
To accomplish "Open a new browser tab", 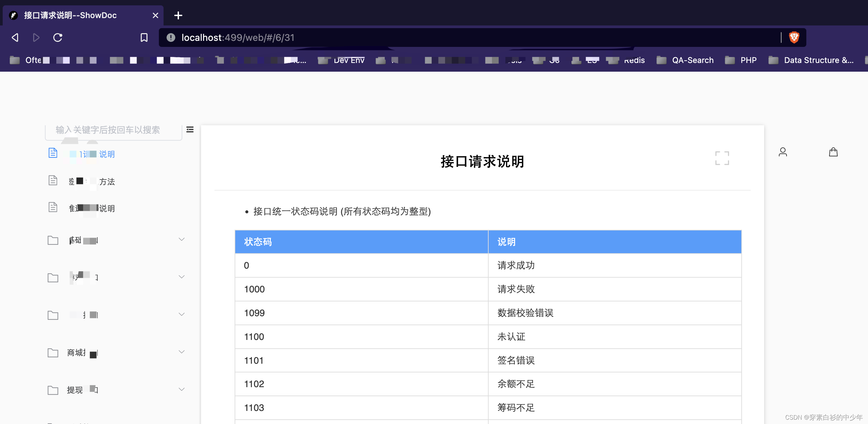I will pos(178,15).
